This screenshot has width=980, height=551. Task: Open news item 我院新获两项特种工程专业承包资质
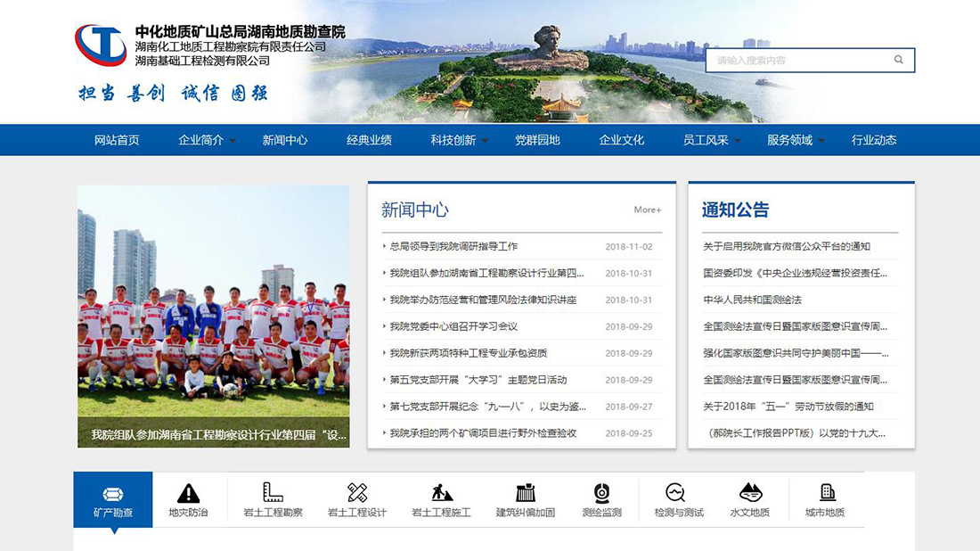pyautogui.click(x=469, y=353)
